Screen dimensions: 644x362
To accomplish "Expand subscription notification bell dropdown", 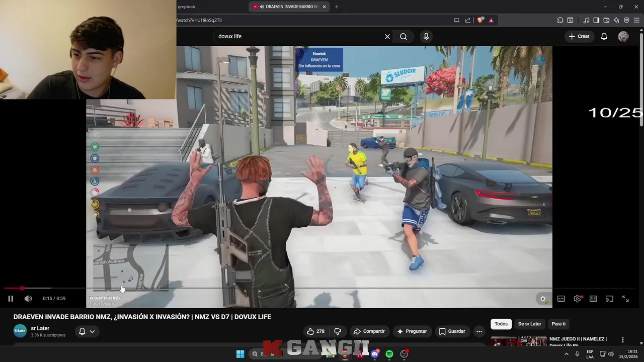I will 87,331.
